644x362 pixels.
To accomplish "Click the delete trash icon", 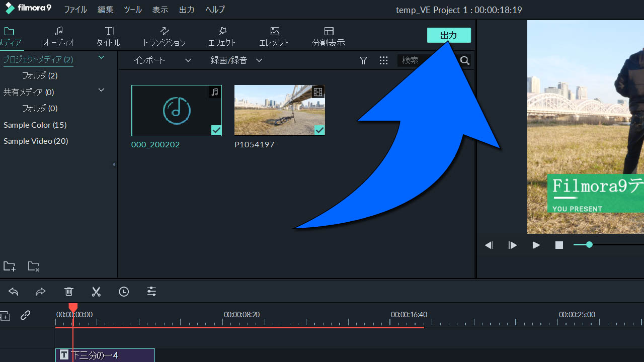I will pyautogui.click(x=69, y=292).
